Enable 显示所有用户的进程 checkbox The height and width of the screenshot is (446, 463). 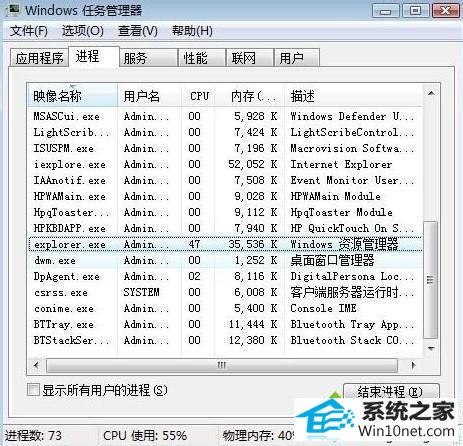click(x=33, y=390)
